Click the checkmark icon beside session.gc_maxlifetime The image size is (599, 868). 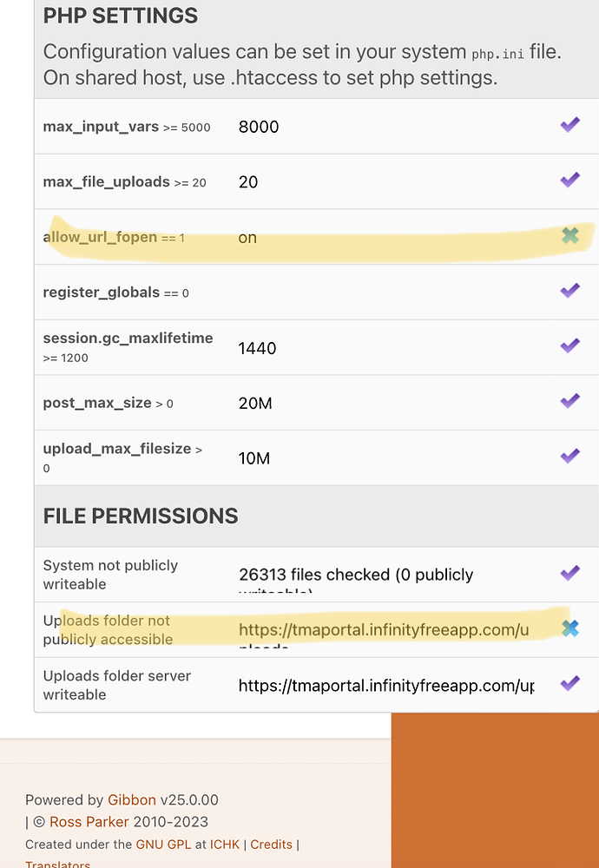click(569, 345)
